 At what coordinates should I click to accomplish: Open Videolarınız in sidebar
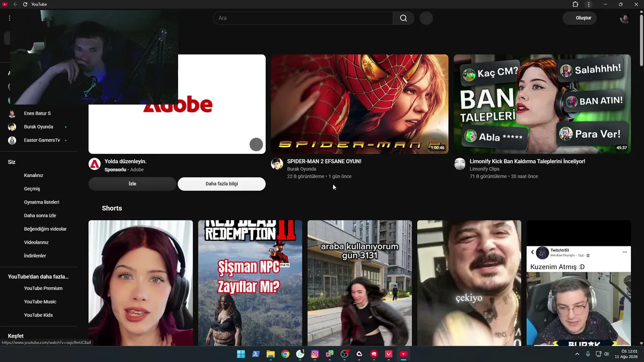coord(36,242)
